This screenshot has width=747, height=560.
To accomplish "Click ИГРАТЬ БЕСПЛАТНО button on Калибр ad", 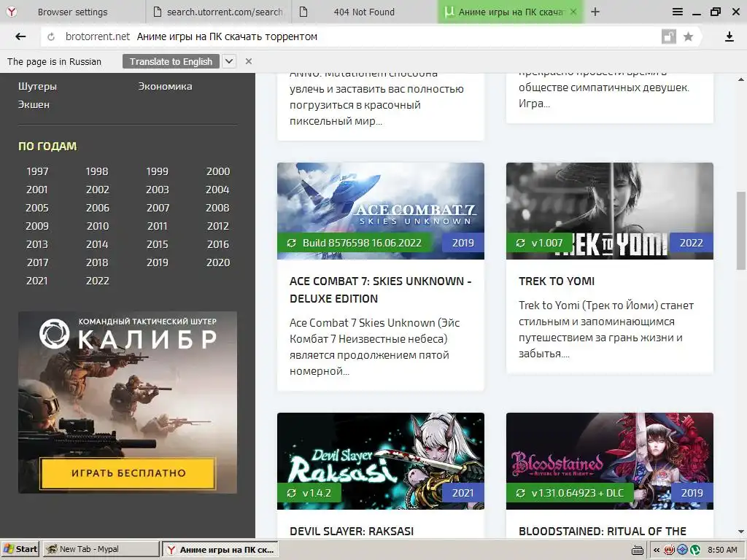I will click(x=128, y=472).
